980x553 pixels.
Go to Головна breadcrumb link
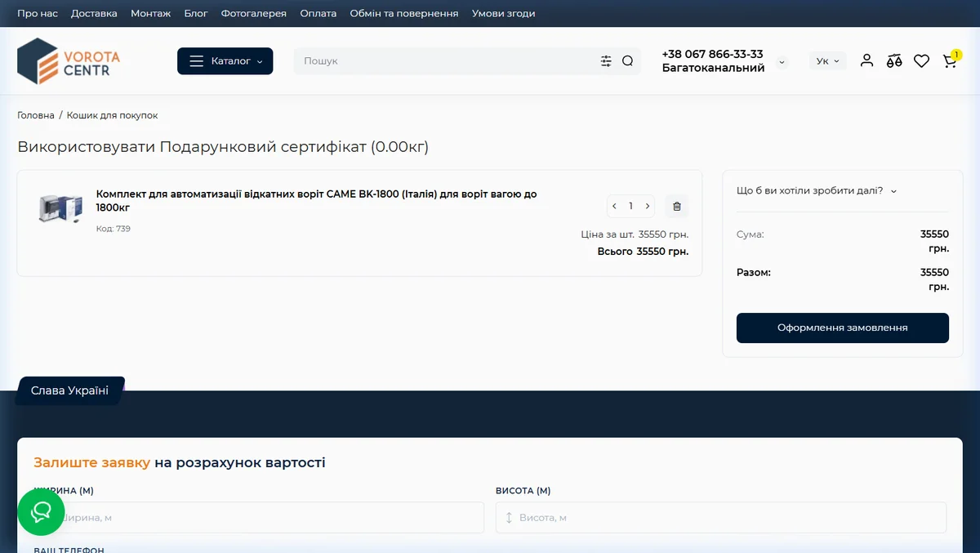pyautogui.click(x=36, y=115)
